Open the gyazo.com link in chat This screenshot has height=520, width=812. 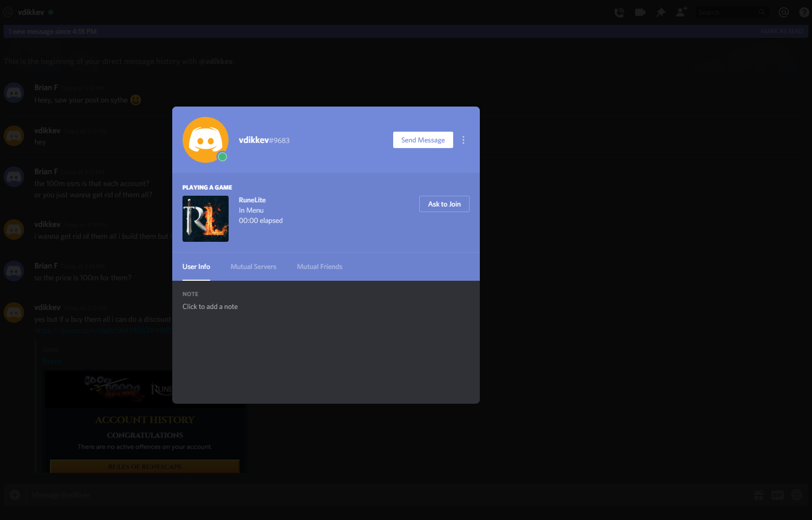(x=103, y=330)
